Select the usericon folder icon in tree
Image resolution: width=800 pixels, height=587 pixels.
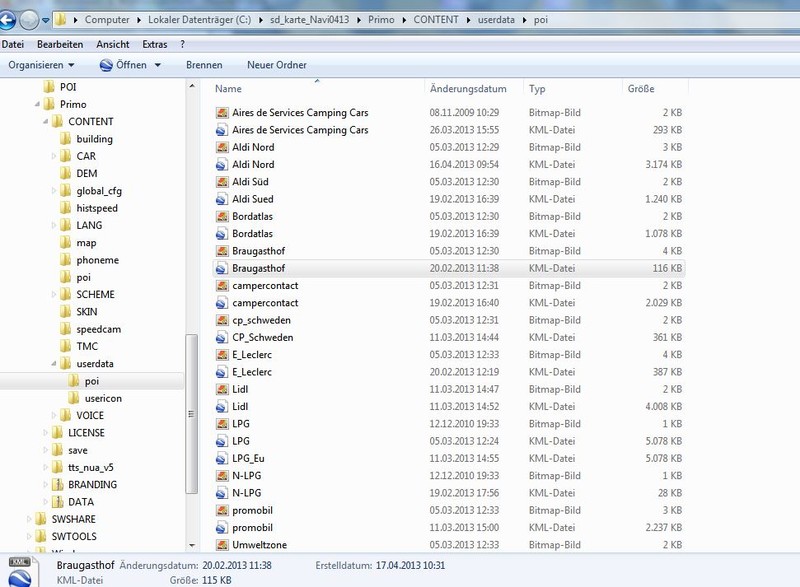tap(75, 398)
